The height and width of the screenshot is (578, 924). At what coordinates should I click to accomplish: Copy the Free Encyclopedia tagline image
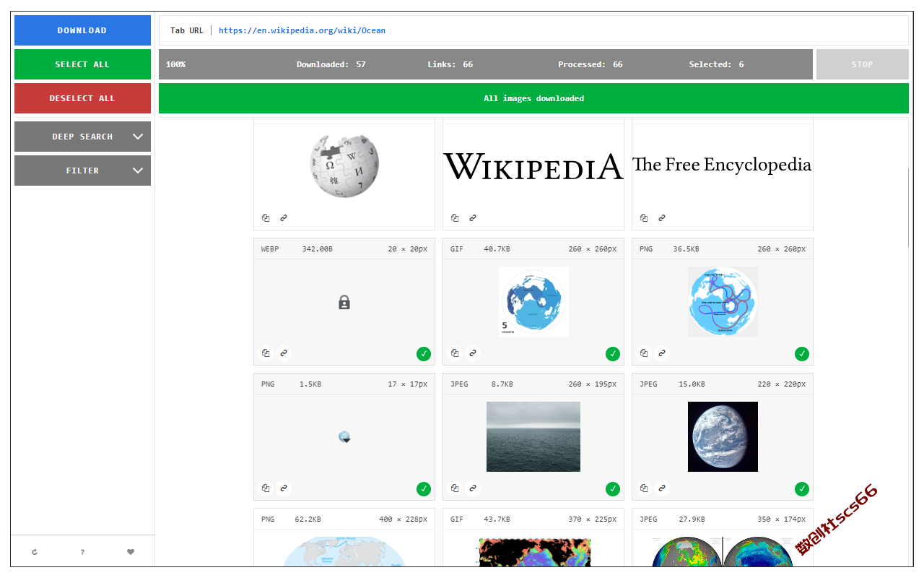point(644,217)
